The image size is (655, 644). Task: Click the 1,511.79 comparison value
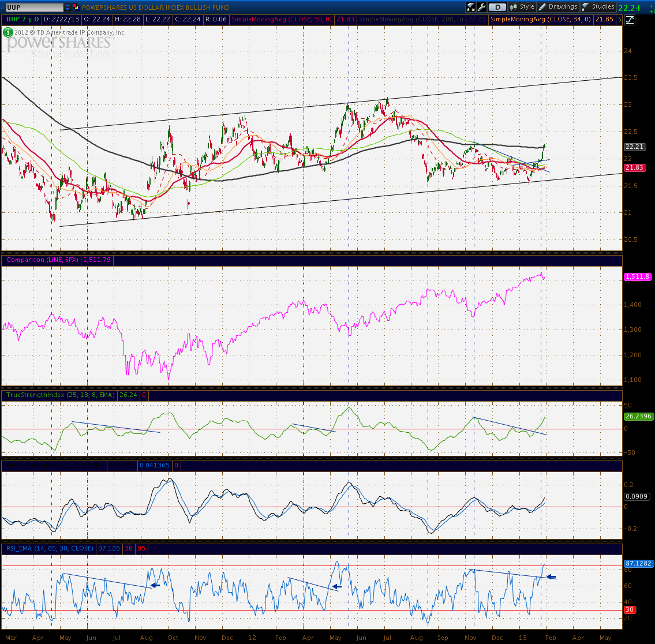97,260
